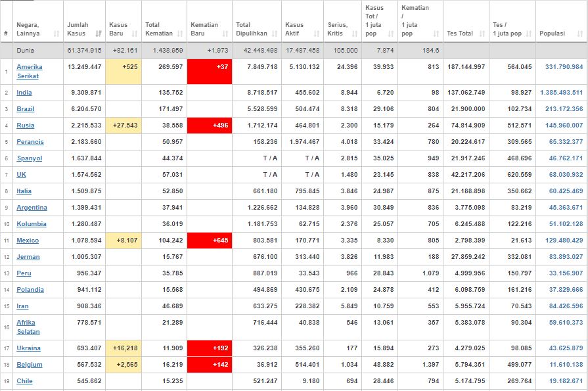The image size is (588, 391).
Task: Open the Spanyol country page
Action: (x=30, y=158)
